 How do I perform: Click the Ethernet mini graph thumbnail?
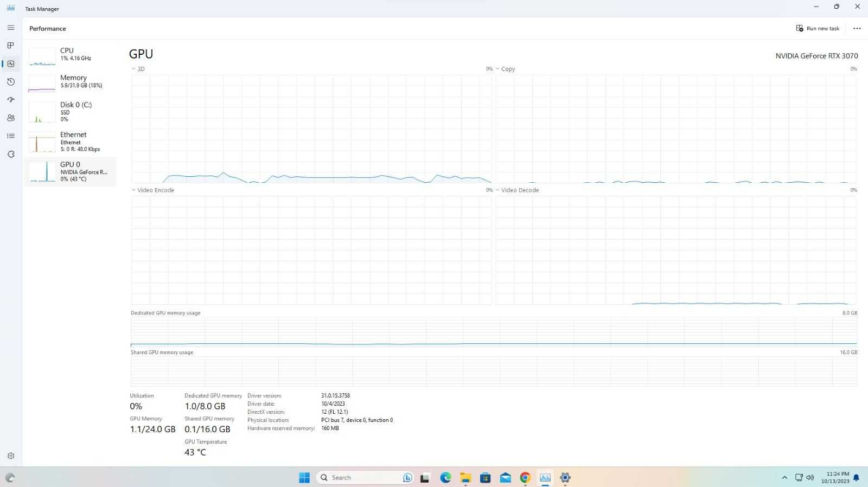42,143
